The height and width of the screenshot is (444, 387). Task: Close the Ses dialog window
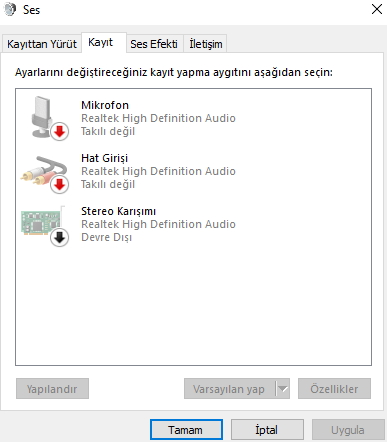[377, 9]
